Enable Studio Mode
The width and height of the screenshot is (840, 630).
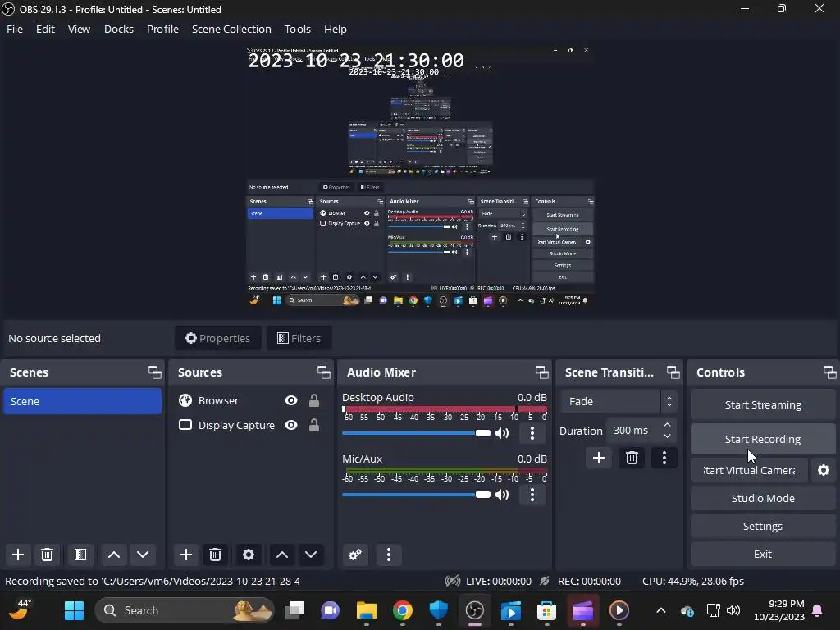[763, 498]
